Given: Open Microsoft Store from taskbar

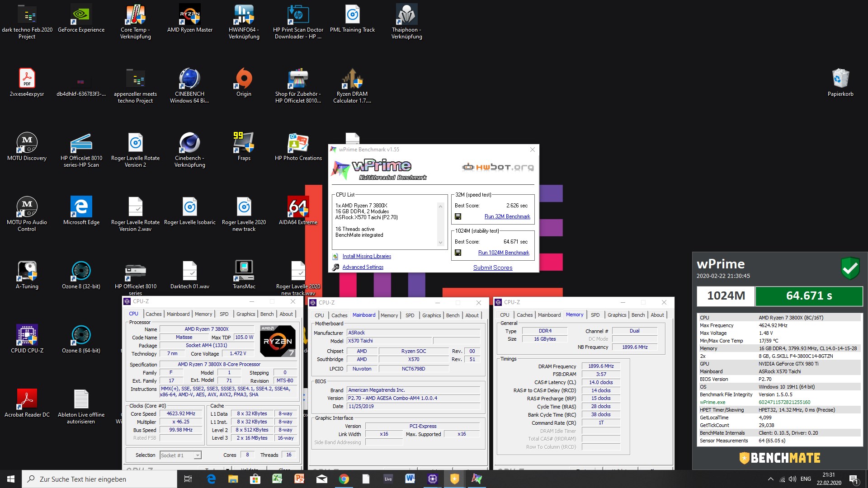Looking at the screenshot, I should pos(255,479).
